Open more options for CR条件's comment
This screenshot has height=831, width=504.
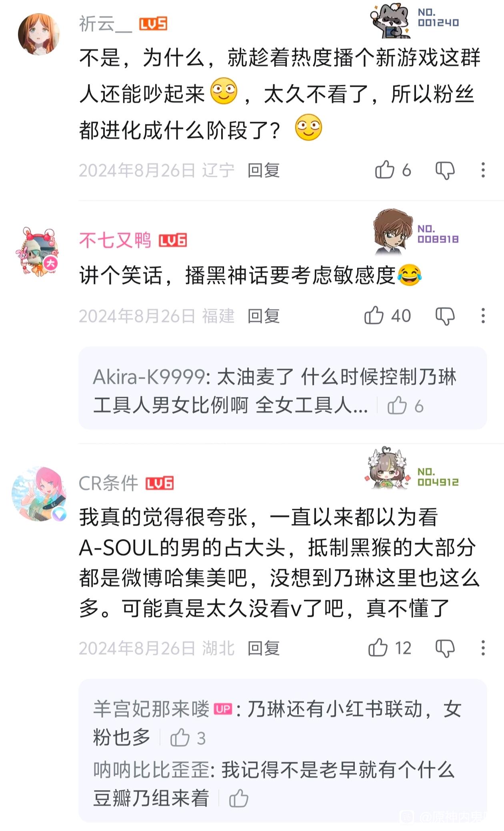(x=483, y=648)
